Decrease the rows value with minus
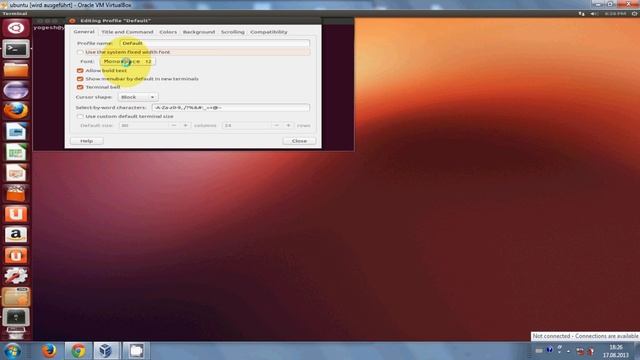The image size is (640, 360). 277,126
